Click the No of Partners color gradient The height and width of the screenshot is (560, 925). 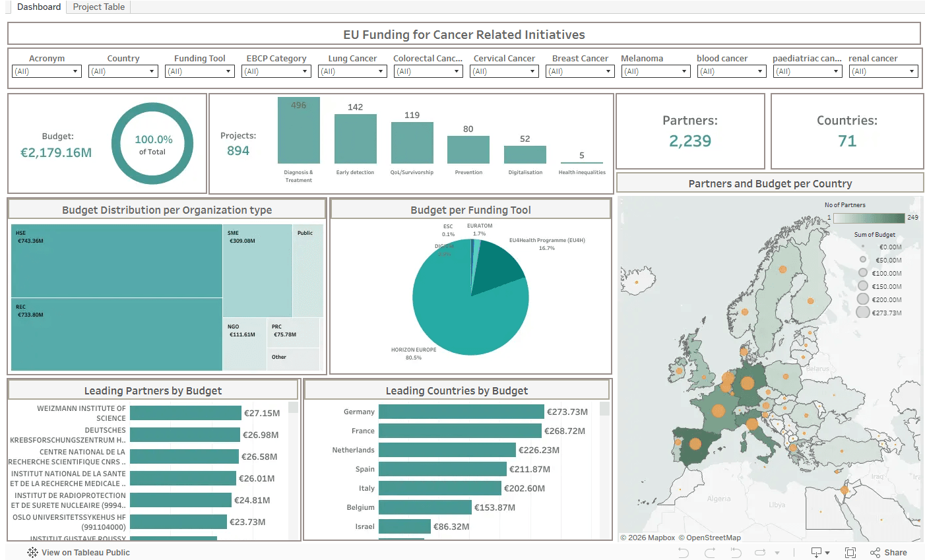(x=869, y=218)
